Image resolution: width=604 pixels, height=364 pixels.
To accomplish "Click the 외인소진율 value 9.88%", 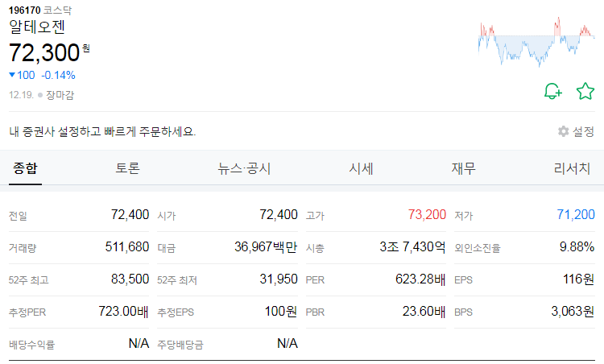I will point(577,246).
